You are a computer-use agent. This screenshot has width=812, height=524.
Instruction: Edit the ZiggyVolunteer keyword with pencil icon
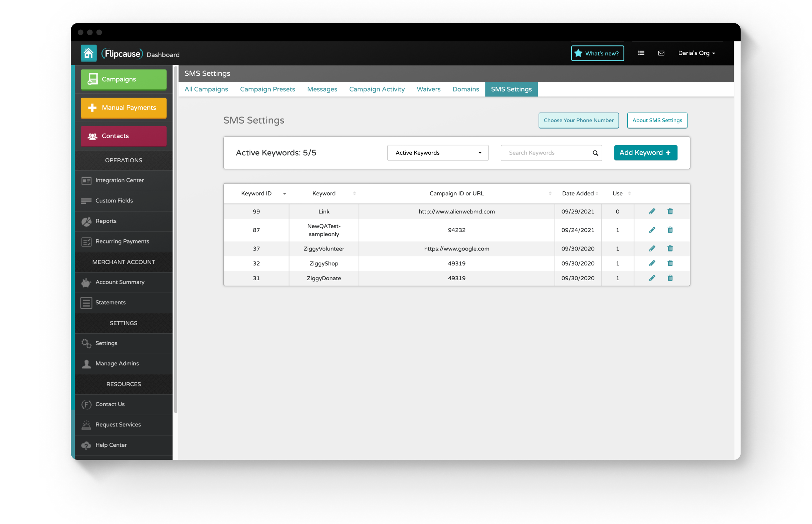(x=652, y=248)
